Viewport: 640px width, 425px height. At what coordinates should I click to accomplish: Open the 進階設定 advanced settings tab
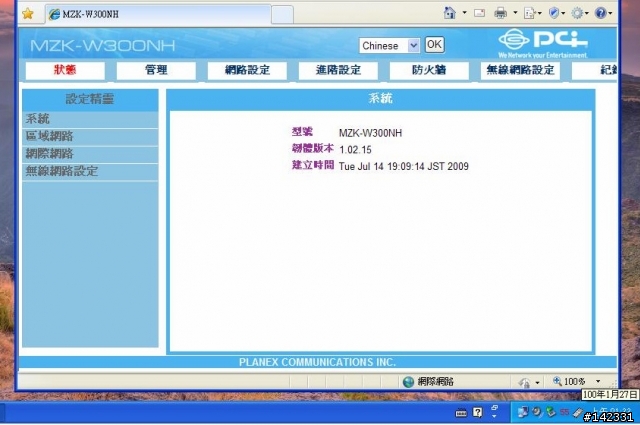tap(338, 70)
